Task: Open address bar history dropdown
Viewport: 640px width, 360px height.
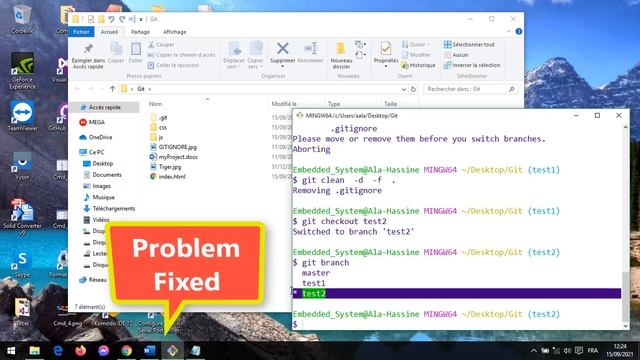Action: (x=403, y=89)
